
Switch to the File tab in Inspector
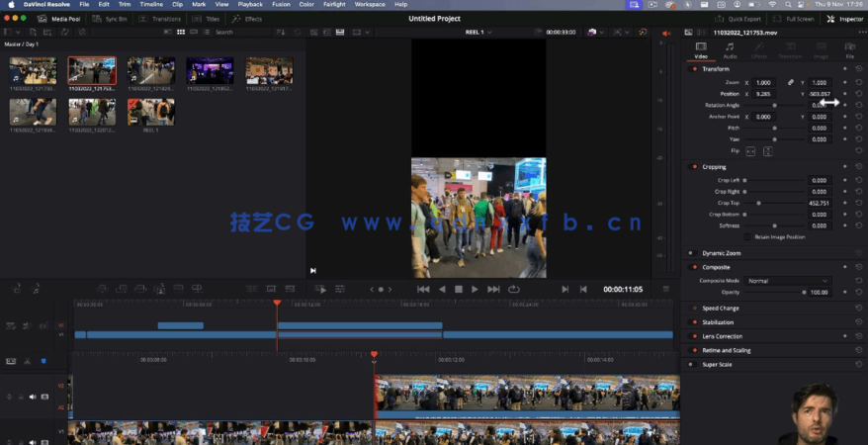pos(849,50)
